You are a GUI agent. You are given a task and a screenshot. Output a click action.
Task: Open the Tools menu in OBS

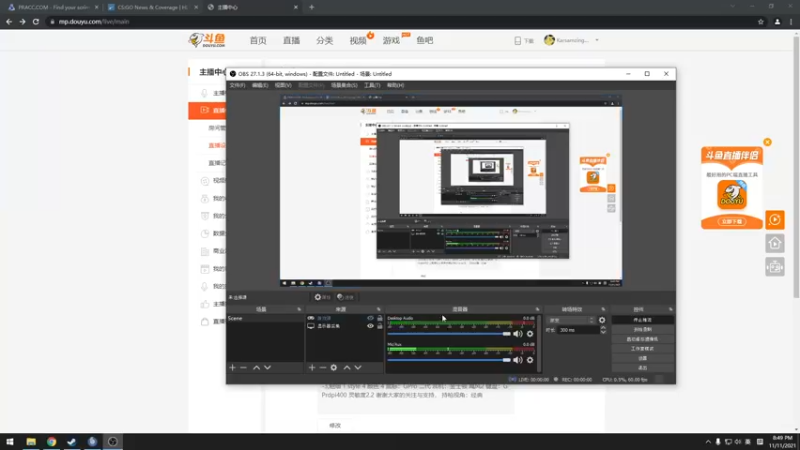(x=372, y=85)
